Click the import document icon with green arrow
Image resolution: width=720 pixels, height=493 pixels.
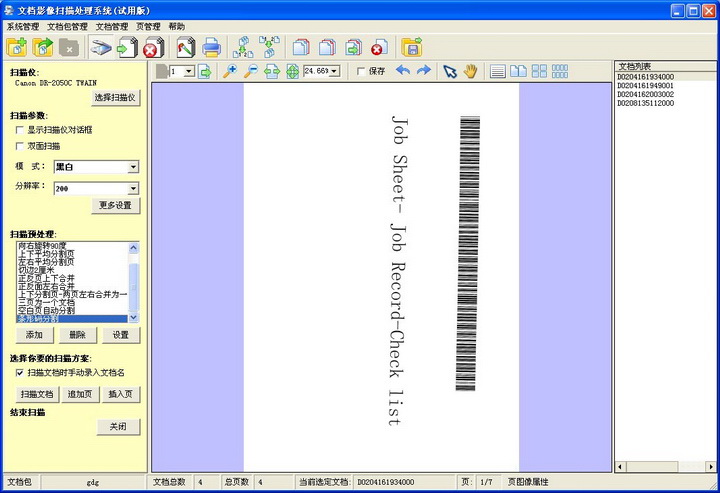point(127,47)
